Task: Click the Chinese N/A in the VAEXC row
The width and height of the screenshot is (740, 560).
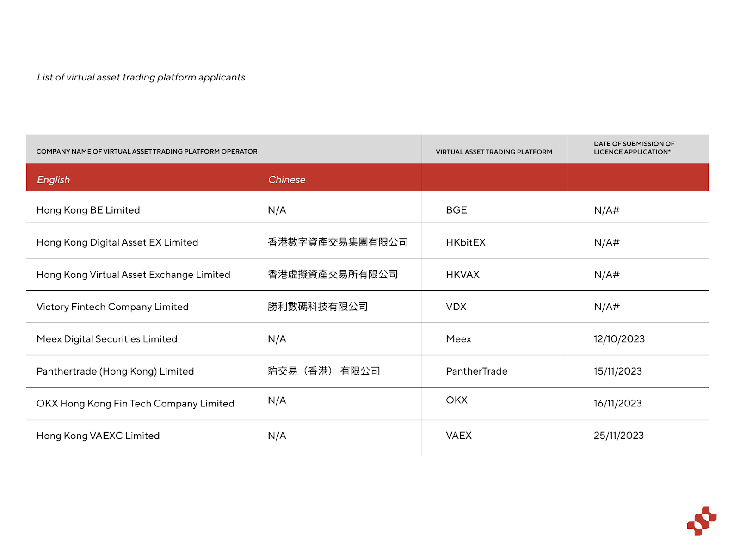Action: [277, 436]
